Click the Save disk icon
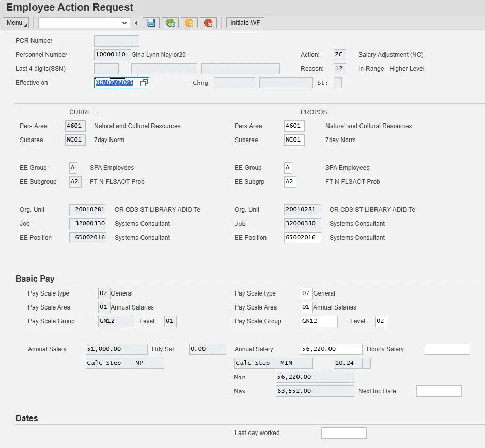This screenshot has width=485, height=448. (151, 23)
